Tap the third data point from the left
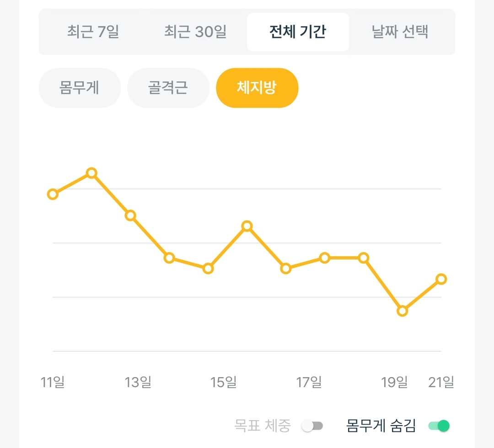Image resolution: width=494 pixels, height=448 pixels. tap(130, 216)
